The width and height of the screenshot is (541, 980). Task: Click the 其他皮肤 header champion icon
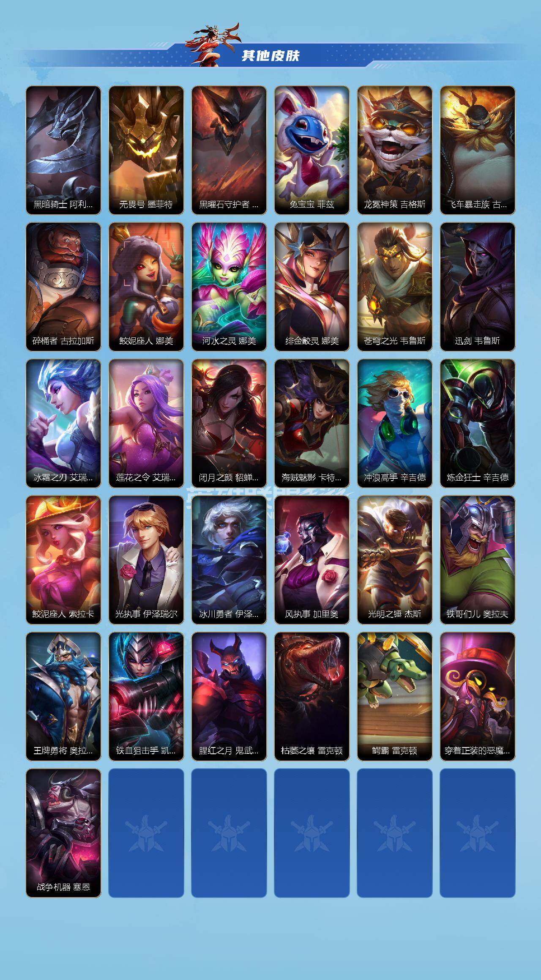(213, 44)
